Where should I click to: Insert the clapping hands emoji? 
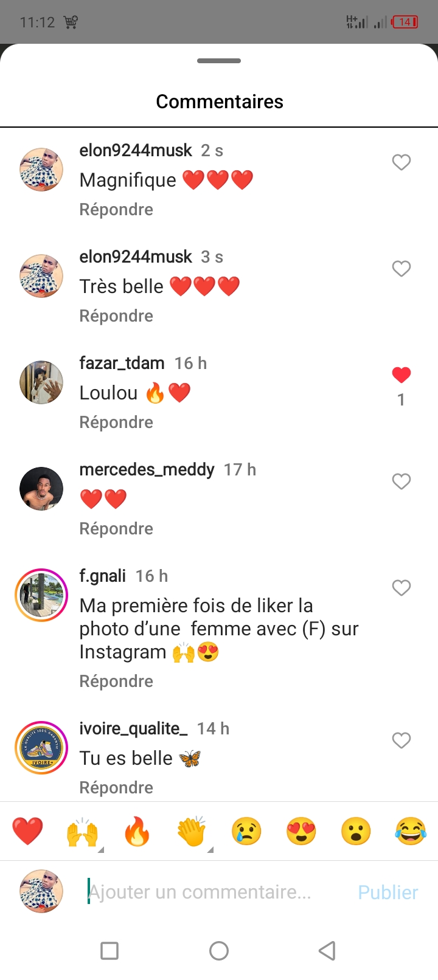192,831
